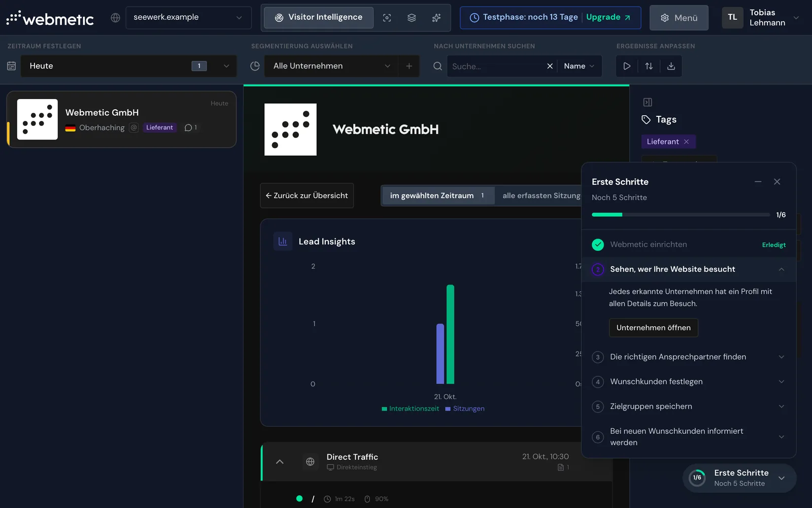Screen dimensions: 812x508
Task: Minimize the Erste Schritte panel
Action: 758,182
